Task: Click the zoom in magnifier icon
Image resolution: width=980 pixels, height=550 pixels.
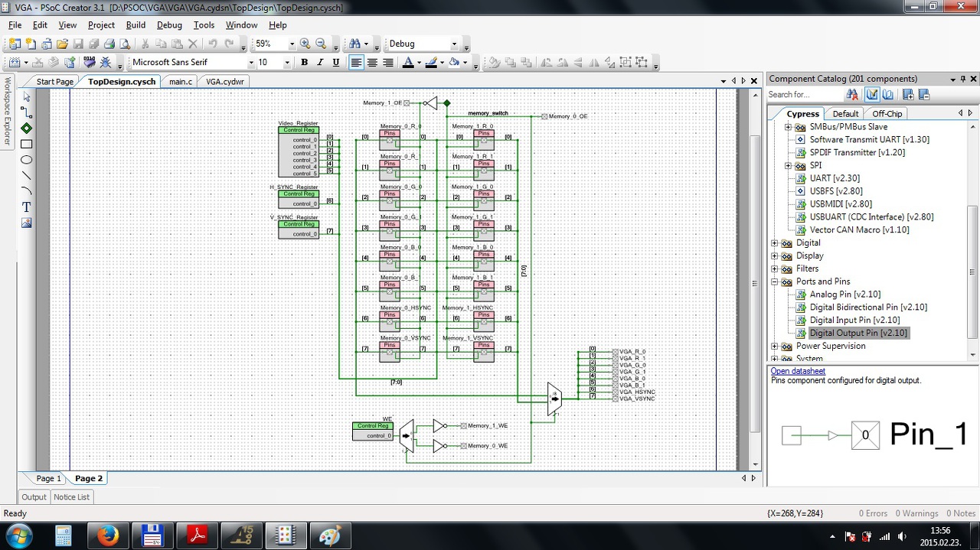Action: click(x=305, y=44)
